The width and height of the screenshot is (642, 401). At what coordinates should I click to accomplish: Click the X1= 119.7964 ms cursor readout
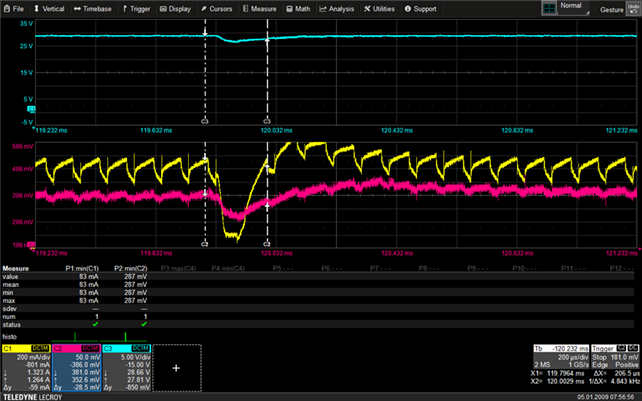point(558,374)
